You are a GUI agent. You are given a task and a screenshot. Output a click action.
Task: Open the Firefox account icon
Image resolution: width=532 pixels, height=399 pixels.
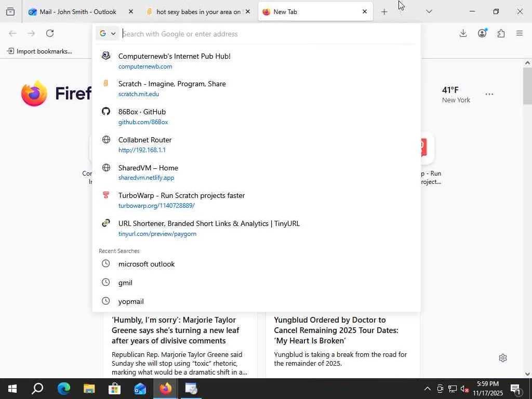[482, 33]
